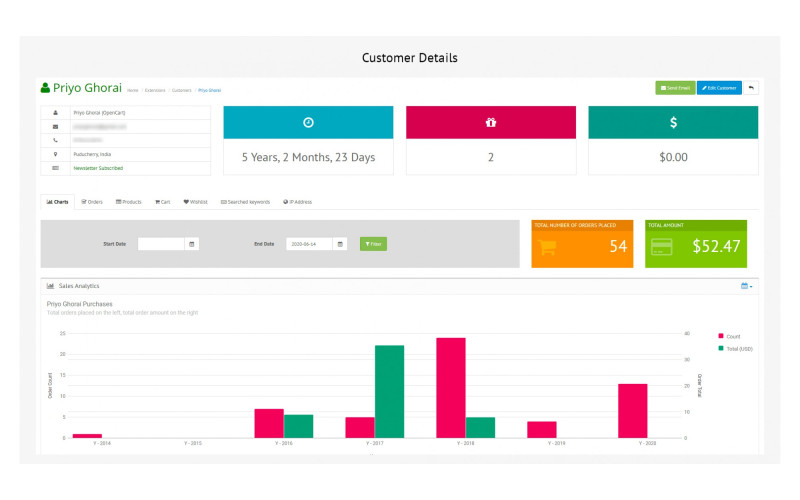Click the Start Date input field
Image resolution: width=800 pixels, height=500 pixels.
click(x=161, y=244)
